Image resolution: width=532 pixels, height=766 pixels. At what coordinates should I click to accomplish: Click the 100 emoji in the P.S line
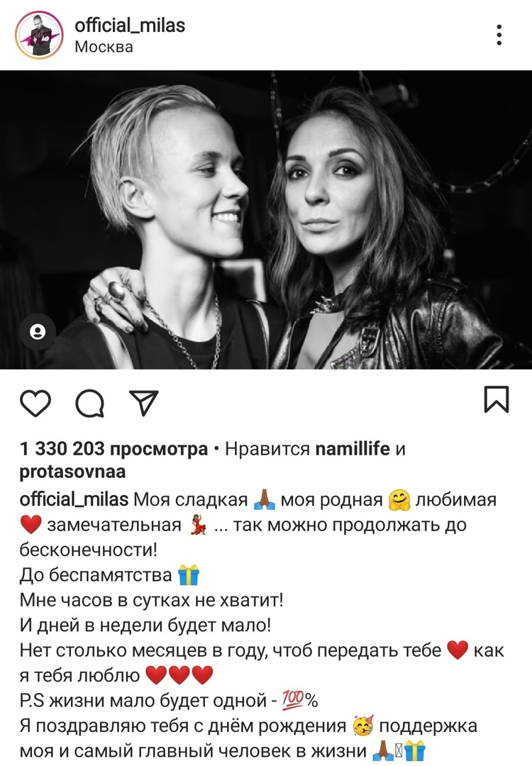[294, 701]
